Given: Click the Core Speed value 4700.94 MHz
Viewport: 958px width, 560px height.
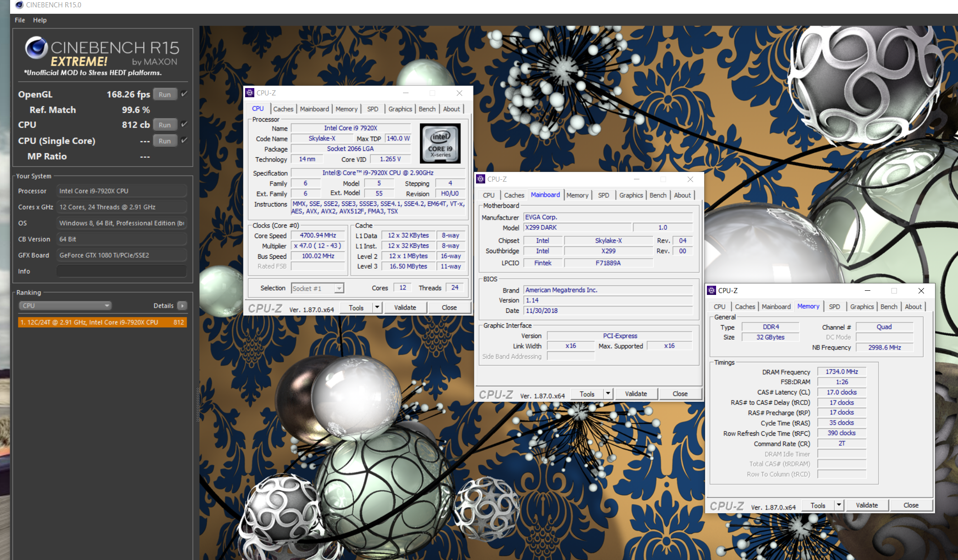Looking at the screenshot, I should coord(318,236).
